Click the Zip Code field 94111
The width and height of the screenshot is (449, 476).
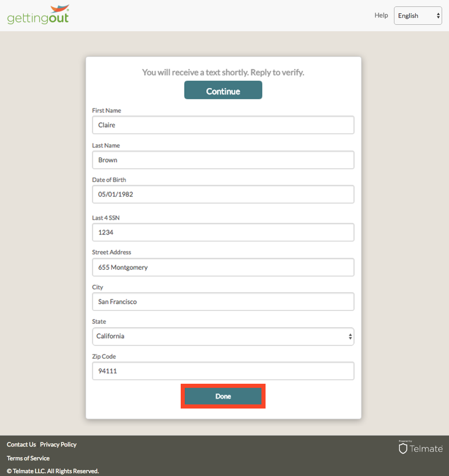pyautogui.click(x=223, y=371)
